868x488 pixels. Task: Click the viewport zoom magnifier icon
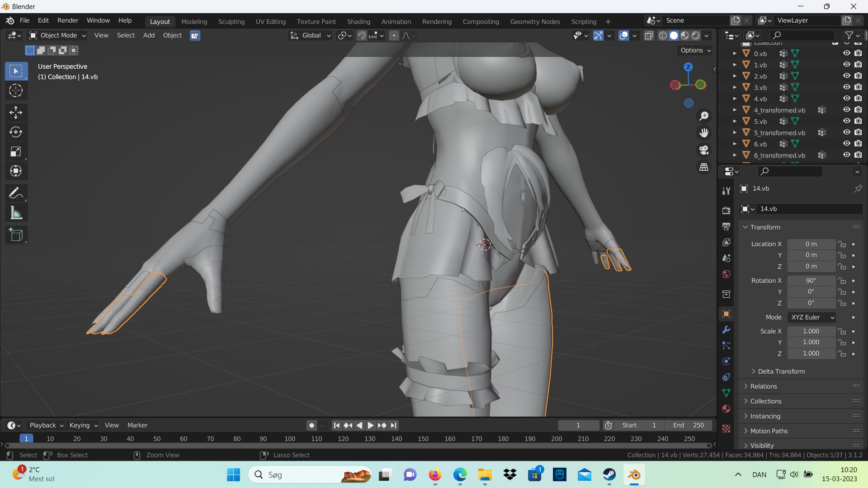704,116
